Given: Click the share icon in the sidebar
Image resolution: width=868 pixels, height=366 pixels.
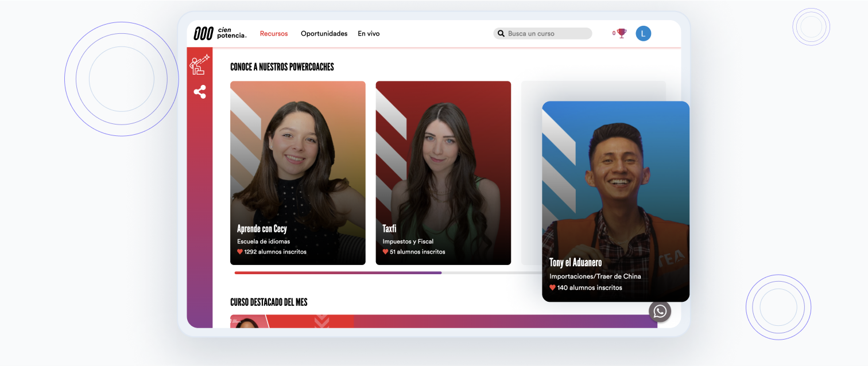Looking at the screenshot, I should [200, 92].
